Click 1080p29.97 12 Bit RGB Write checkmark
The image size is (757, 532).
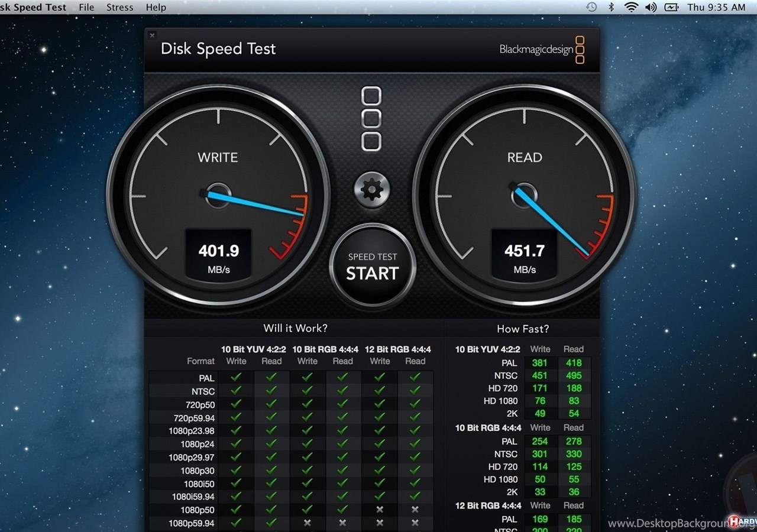pyautogui.click(x=380, y=457)
